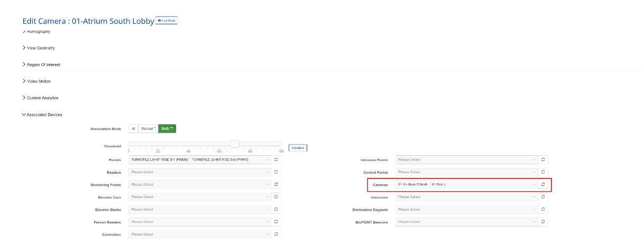Select AI association mode
This screenshot has width=644, height=245.
click(x=134, y=128)
